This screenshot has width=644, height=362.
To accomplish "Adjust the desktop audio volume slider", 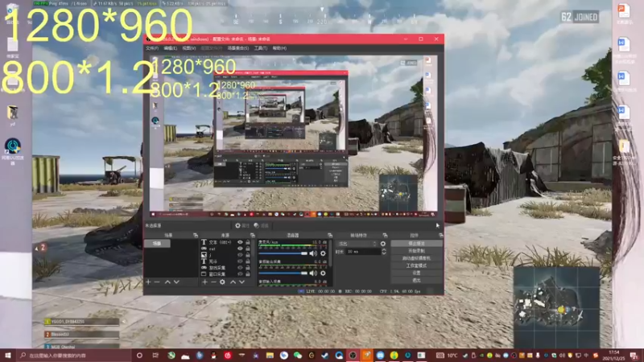I will [x=283, y=273].
